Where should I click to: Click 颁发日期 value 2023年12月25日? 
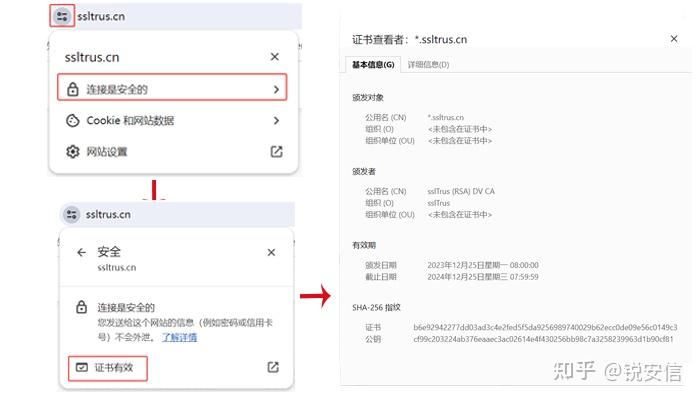point(483,265)
